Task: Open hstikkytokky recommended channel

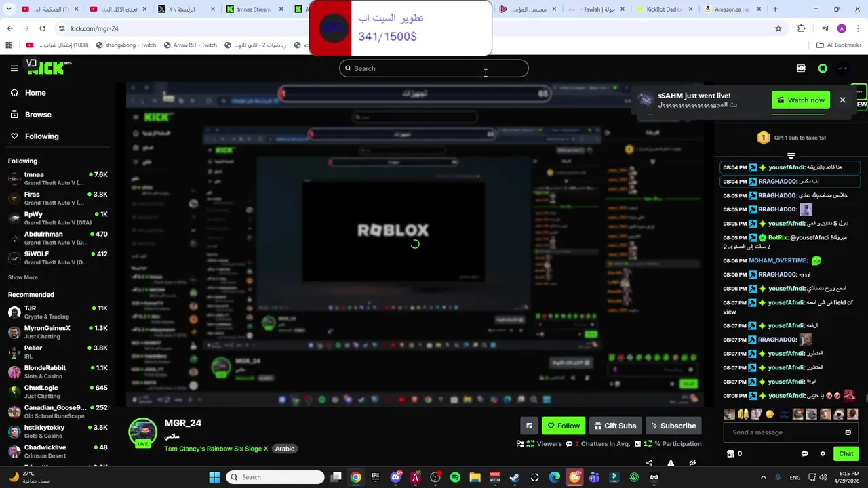Action: coord(58,432)
